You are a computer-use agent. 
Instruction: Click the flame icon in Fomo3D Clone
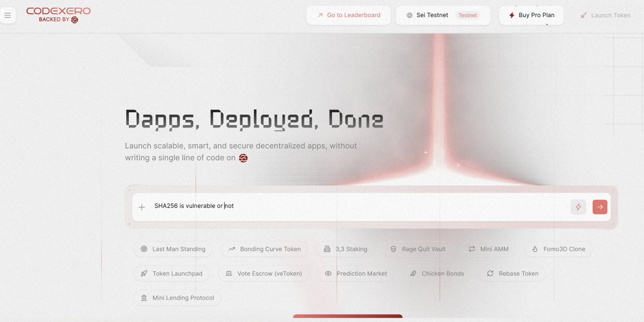pyautogui.click(x=535, y=249)
